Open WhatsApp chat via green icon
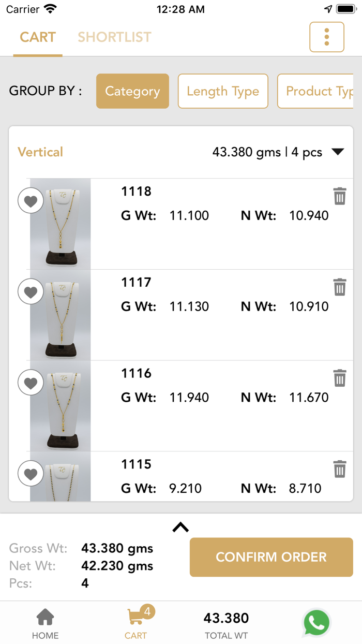 point(316,623)
